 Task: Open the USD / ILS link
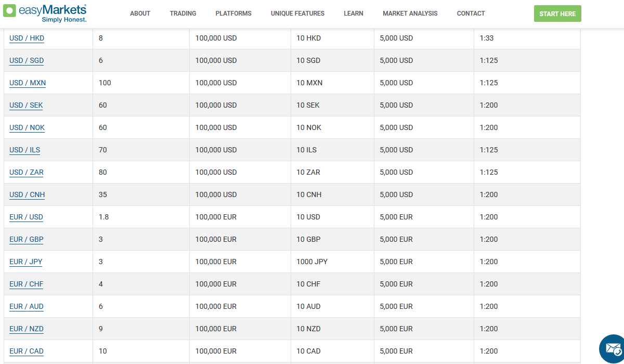(x=25, y=150)
